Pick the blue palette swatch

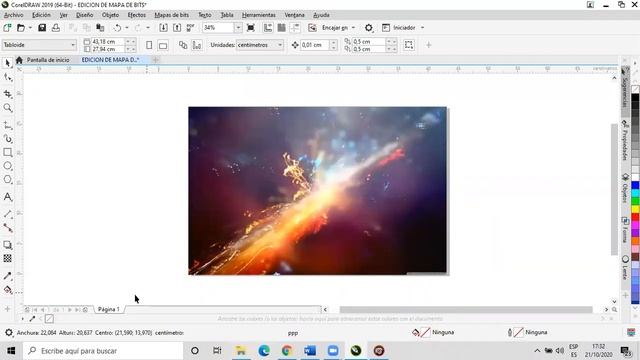[635, 185]
